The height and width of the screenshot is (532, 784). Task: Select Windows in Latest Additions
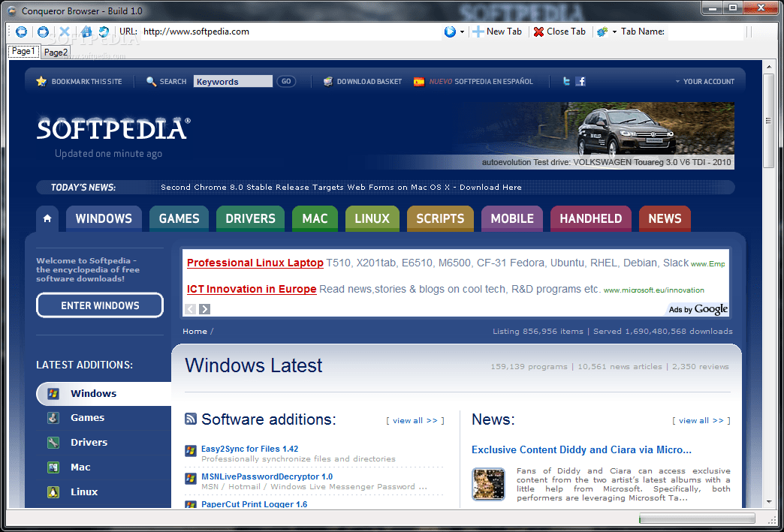click(x=104, y=394)
